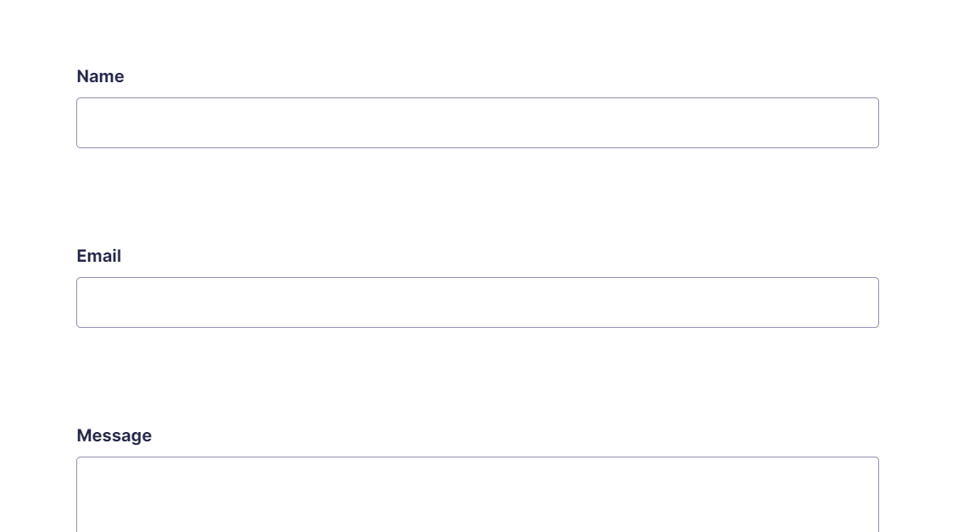Focus the first form field, Name
980x532 pixels.
coord(477,123)
